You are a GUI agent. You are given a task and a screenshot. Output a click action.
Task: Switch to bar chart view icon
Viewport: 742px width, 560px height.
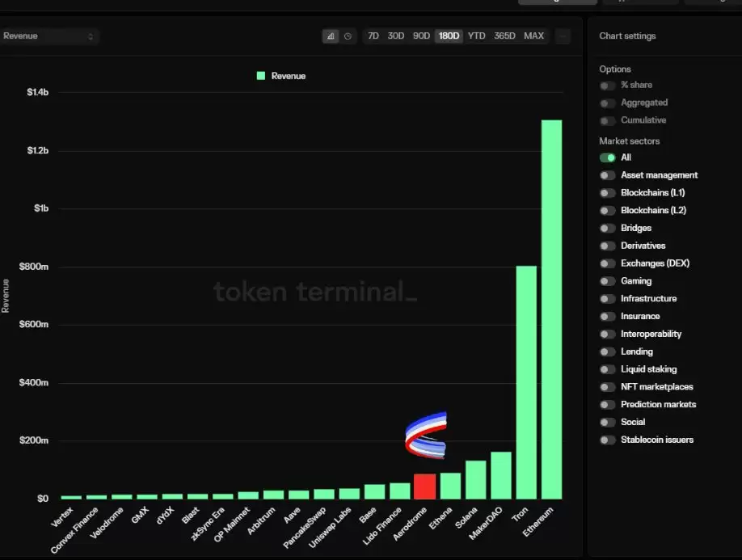(x=331, y=36)
